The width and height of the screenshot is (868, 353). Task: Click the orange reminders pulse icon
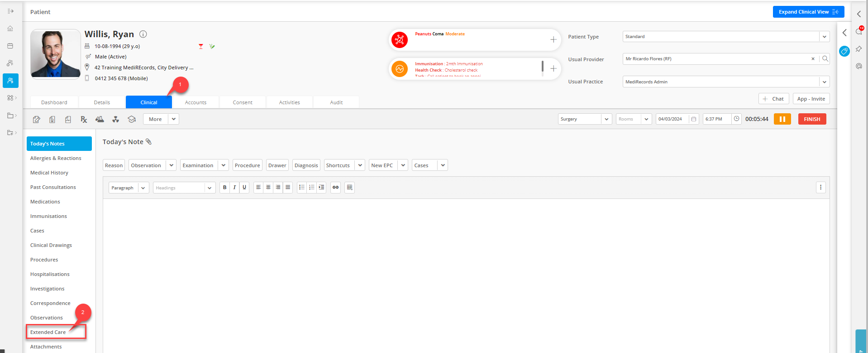point(400,69)
